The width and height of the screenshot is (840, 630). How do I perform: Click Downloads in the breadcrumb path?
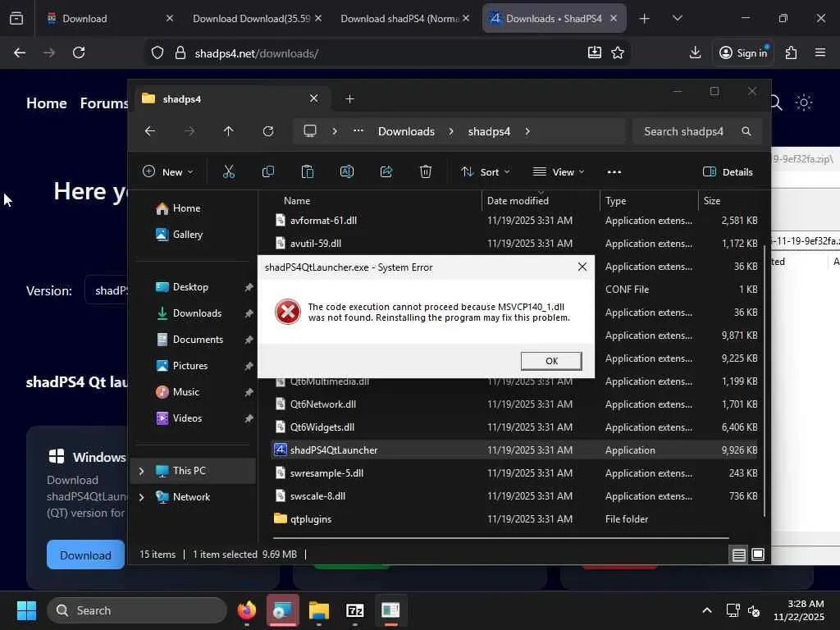point(406,131)
